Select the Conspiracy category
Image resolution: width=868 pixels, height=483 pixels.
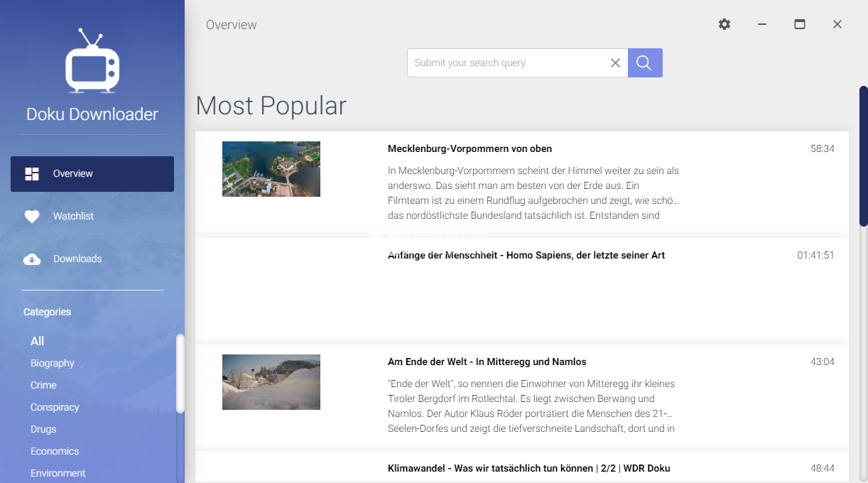(x=55, y=407)
